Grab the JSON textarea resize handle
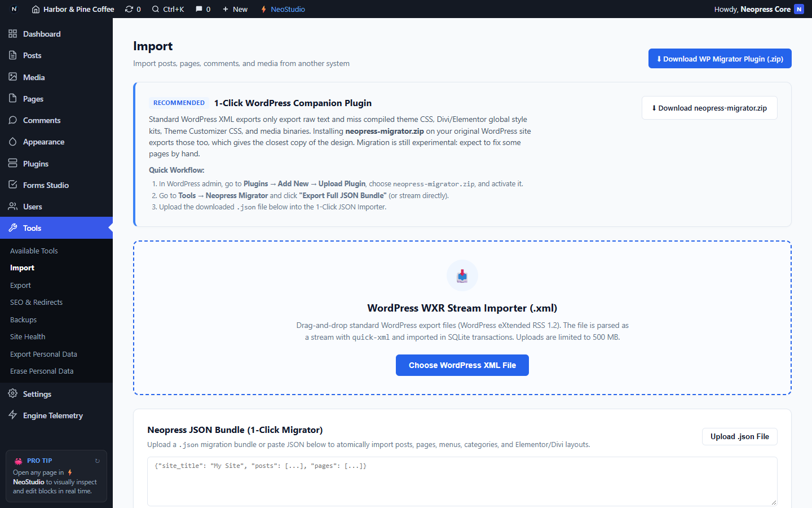 [x=774, y=502]
